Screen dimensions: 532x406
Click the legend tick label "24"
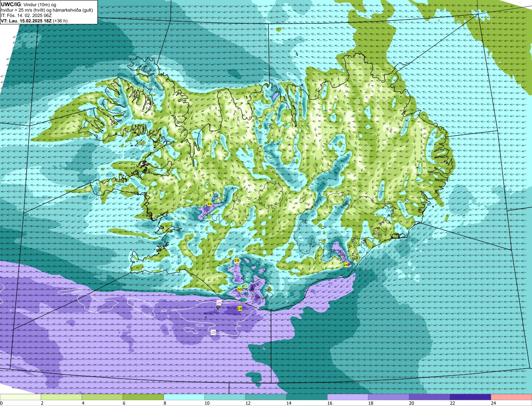point(493,403)
